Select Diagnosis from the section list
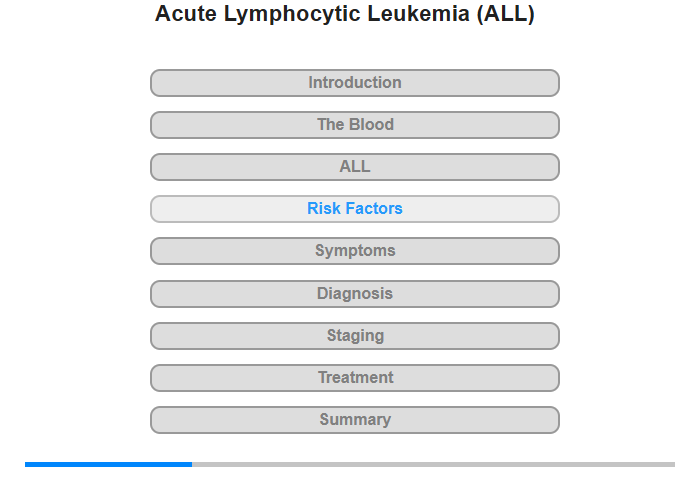Screen dimensions: 700x480 pyautogui.click(x=355, y=294)
